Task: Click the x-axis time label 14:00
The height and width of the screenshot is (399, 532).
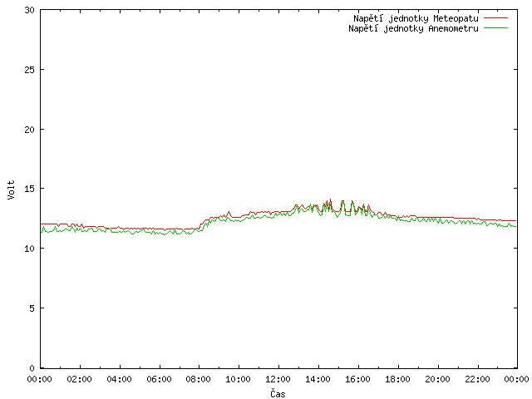Action: coord(318,379)
